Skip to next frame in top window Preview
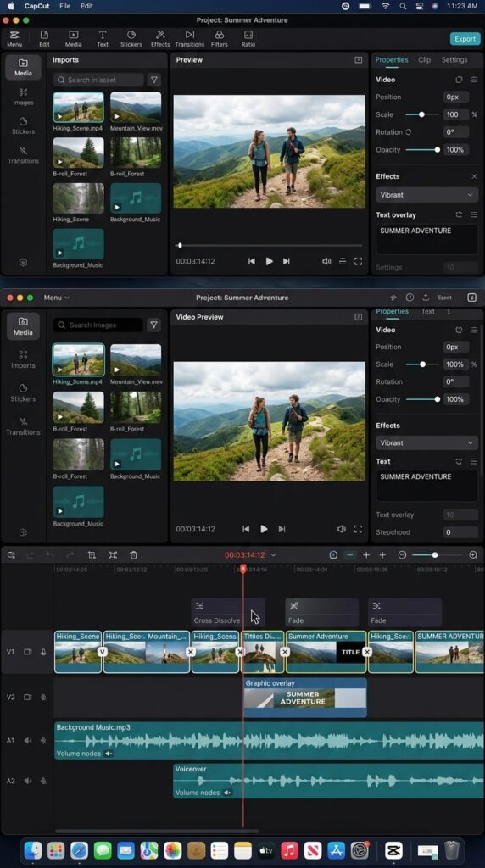485x868 pixels. tap(287, 261)
